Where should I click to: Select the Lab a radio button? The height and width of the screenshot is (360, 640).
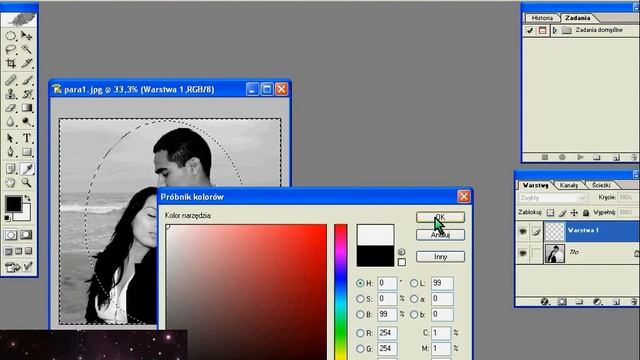[x=414, y=299]
